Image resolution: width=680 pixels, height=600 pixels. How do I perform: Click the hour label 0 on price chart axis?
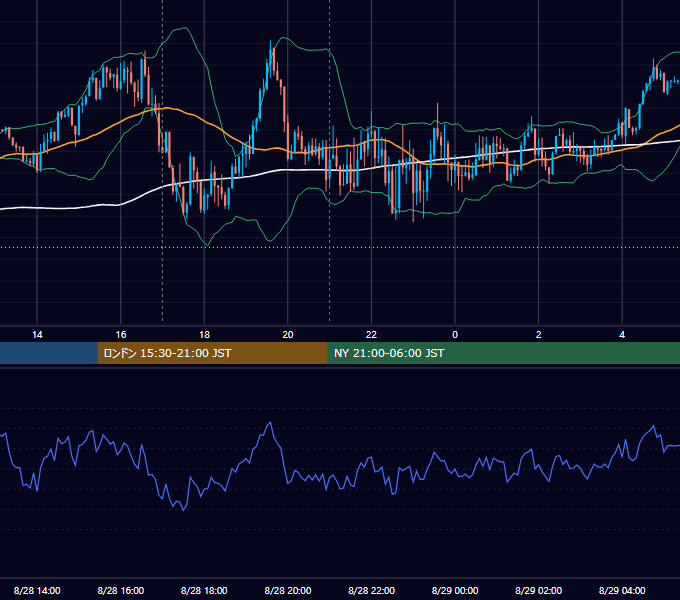pos(455,335)
